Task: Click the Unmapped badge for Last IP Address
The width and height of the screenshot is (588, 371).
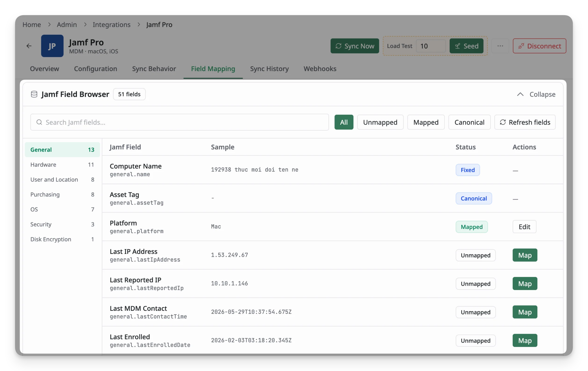Action: 475,255
